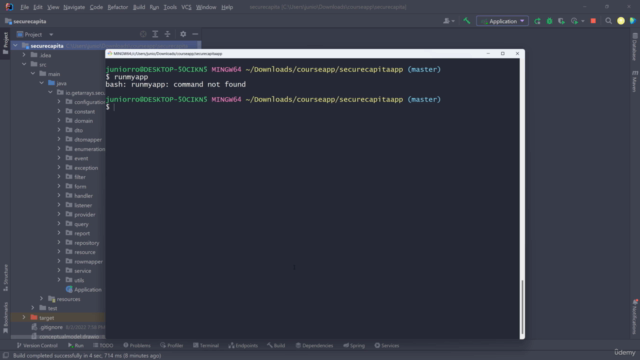Click the Debug bug icon

(549, 21)
